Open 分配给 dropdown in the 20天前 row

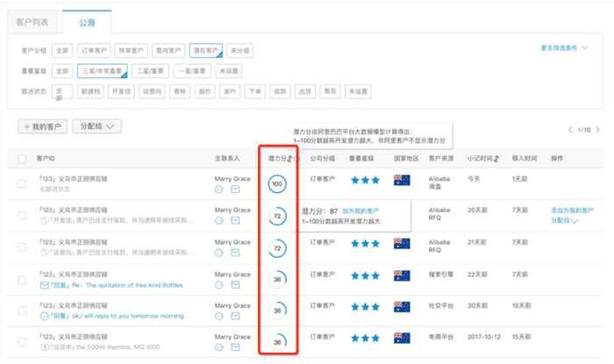564,221
